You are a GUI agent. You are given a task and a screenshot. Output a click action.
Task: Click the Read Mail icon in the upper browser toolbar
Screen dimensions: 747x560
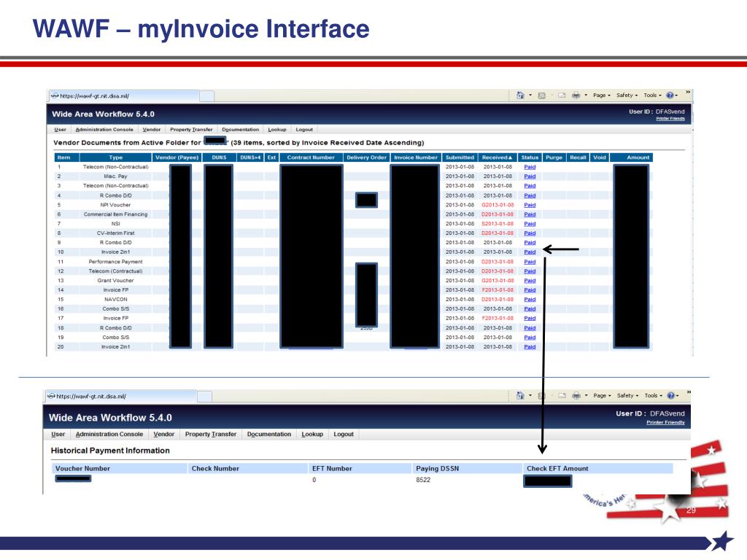point(562,96)
